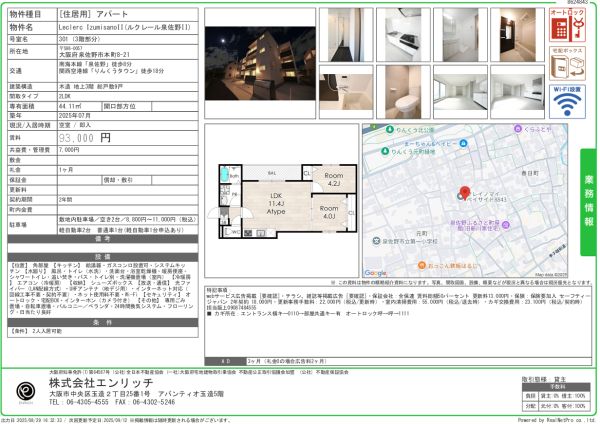
Task: Click the 春日町 district label on map
Action: (530, 173)
